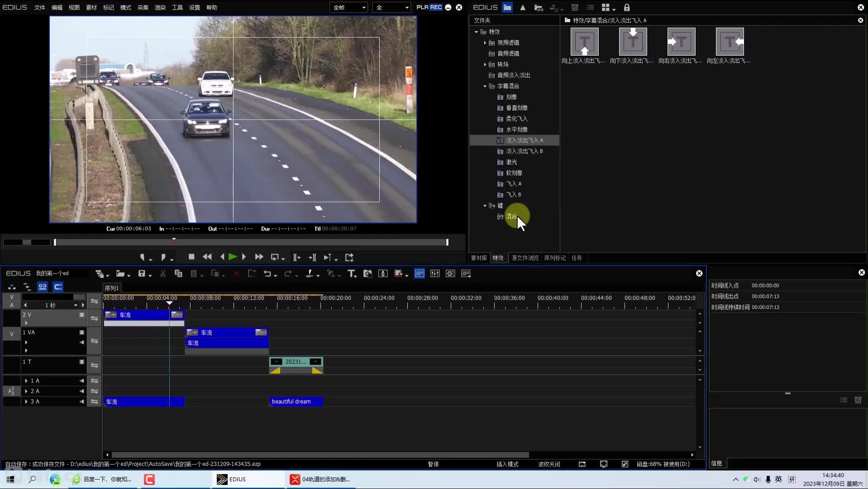This screenshot has height=489, width=868.
Task: Click the Fast Forward button
Action: 259,257
